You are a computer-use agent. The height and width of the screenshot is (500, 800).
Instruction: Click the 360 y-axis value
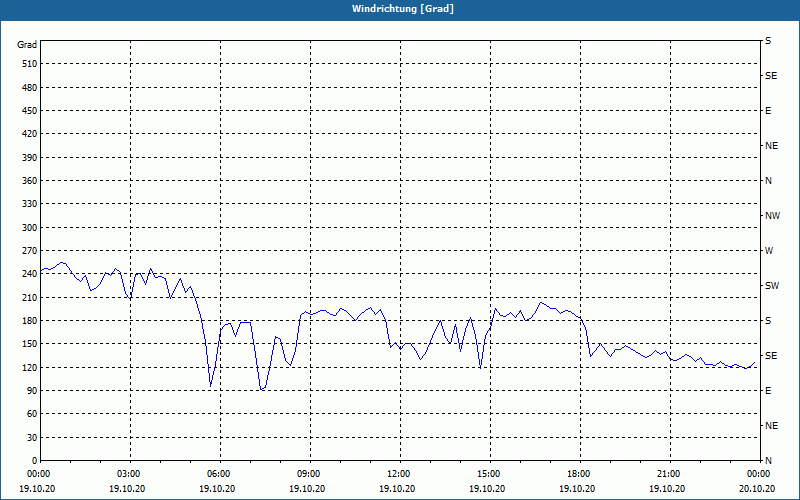click(29, 181)
